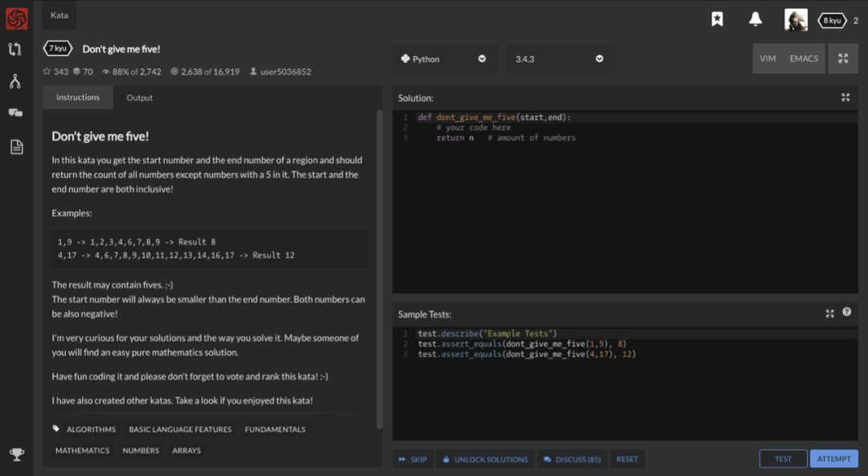Expand the Solution editor to fullscreen
Image resolution: width=868 pixels, height=476 pixels.
click(845, 97)
